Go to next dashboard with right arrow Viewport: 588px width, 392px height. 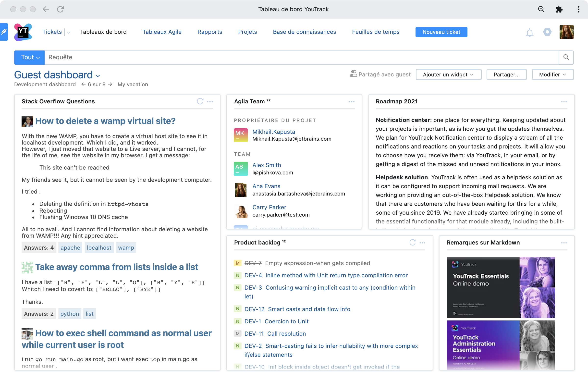point(110,84)
